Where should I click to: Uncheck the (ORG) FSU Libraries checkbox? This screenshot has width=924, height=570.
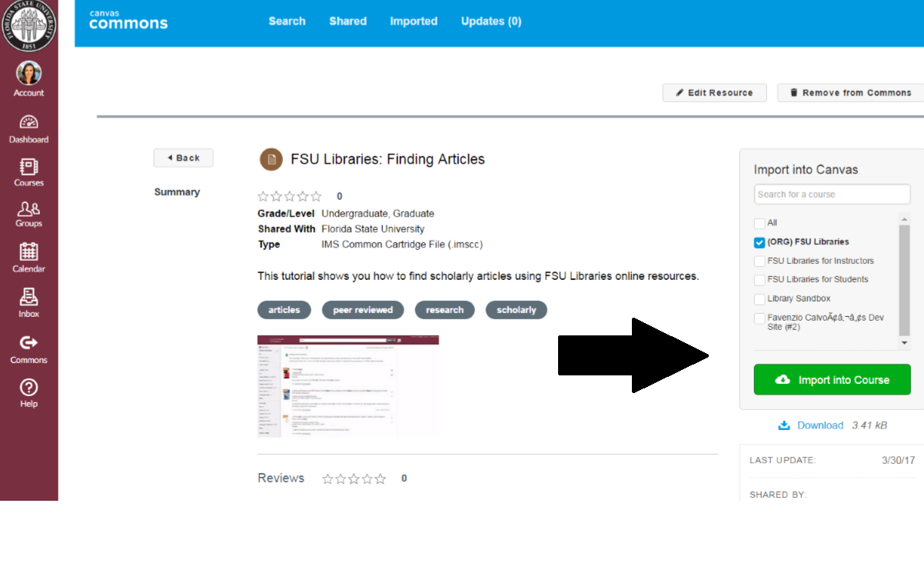tap(759, 242)
